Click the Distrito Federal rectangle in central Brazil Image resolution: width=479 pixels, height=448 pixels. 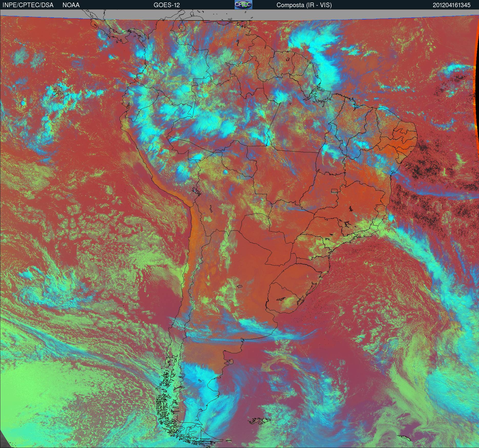pos(335,190)
